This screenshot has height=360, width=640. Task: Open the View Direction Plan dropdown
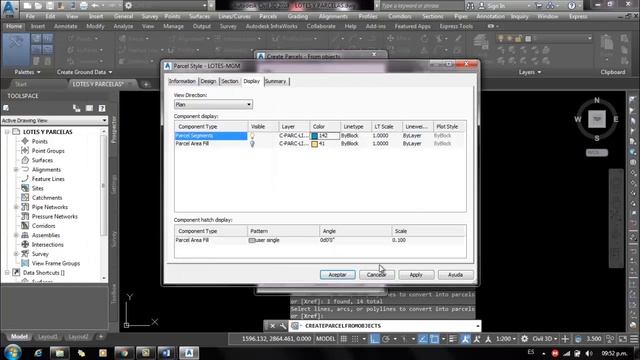[213, 104]
